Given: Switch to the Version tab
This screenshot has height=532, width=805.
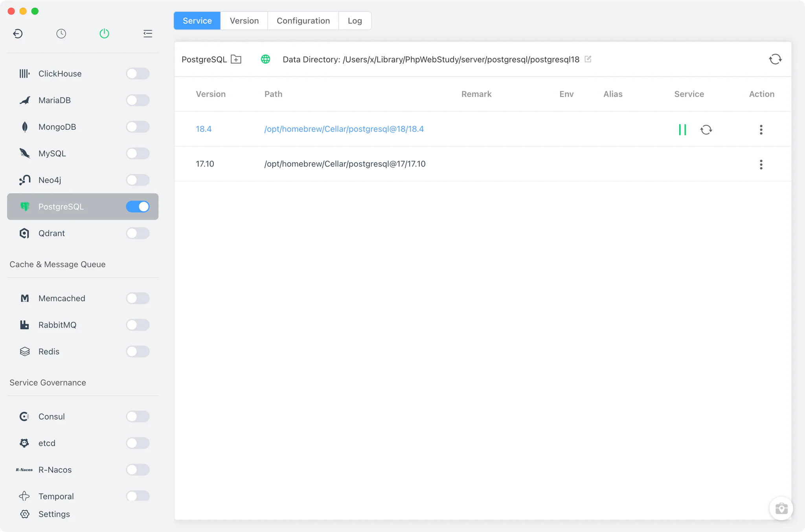Looking at the screenshot, I should 244,21.
